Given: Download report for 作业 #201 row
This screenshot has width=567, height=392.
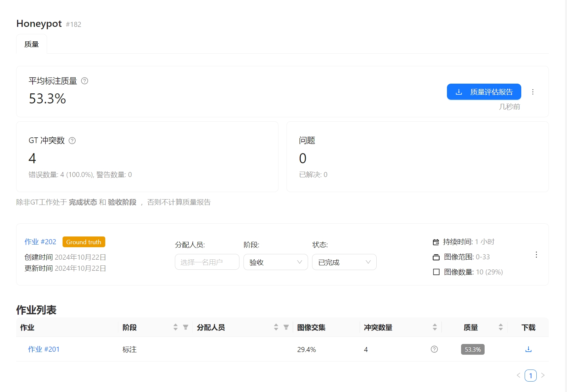Looking at the screenshot, I should 528,349.
